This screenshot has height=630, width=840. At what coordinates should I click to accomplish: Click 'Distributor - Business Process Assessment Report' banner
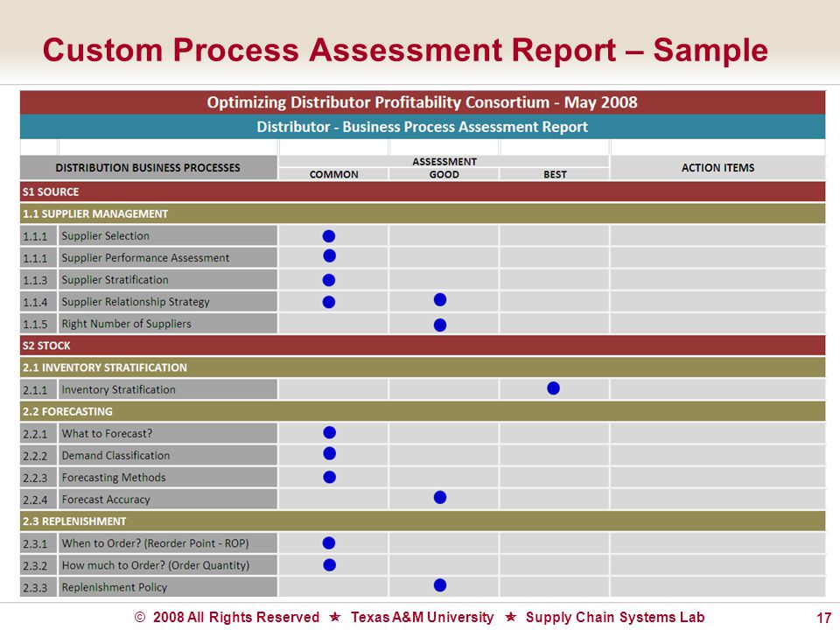tap(423, 127)
